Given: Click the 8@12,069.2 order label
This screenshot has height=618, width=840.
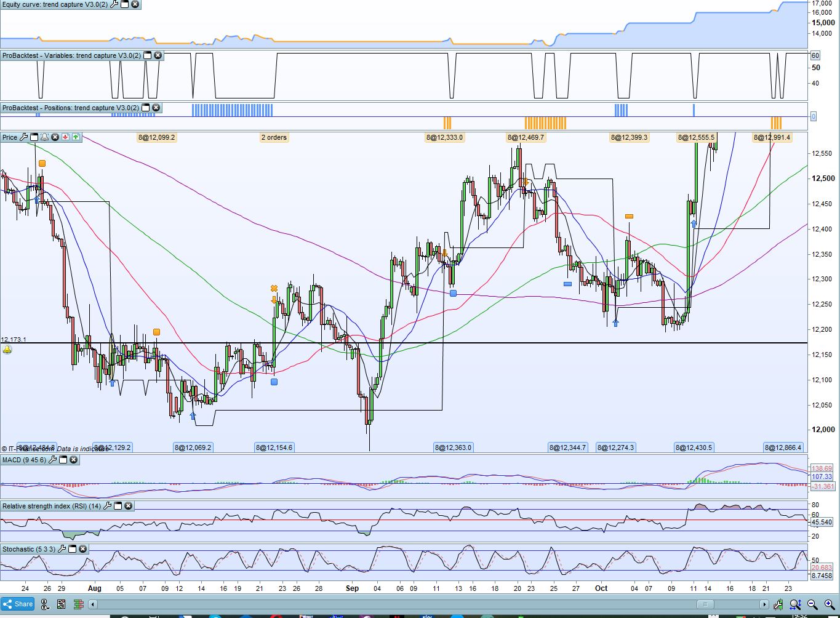Looking at the screenshot, I should (193, 447).
